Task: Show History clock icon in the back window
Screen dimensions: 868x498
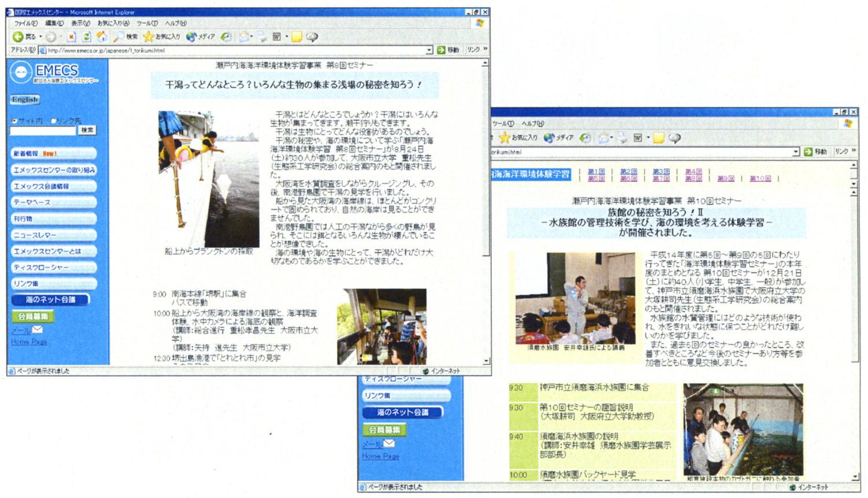Action: [585, 138]
